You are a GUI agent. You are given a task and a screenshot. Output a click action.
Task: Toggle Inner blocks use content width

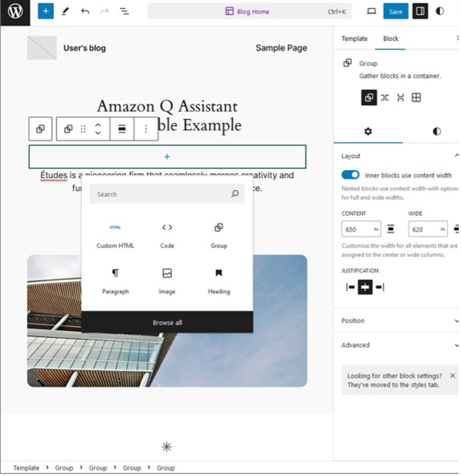tap(350, 175)
